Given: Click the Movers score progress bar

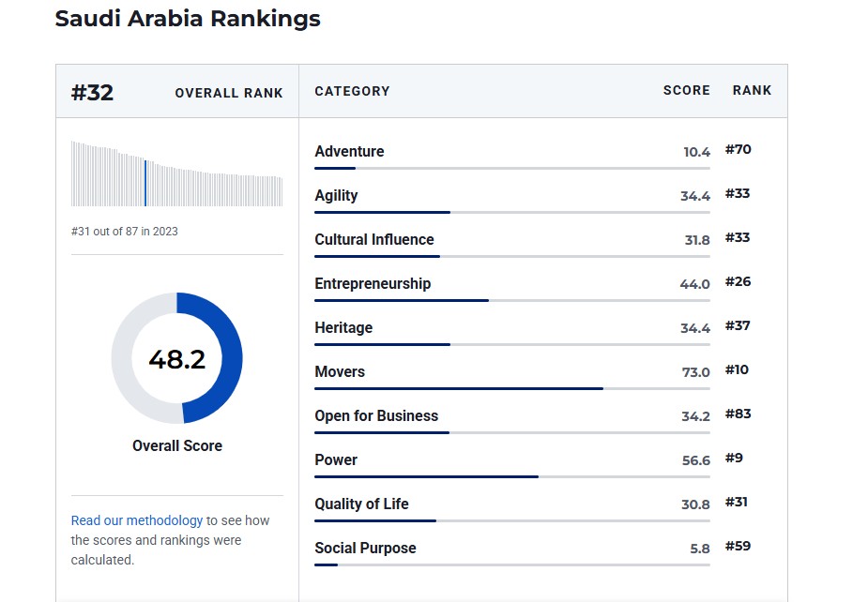Looking at the screenshot, I should [459, 388].
